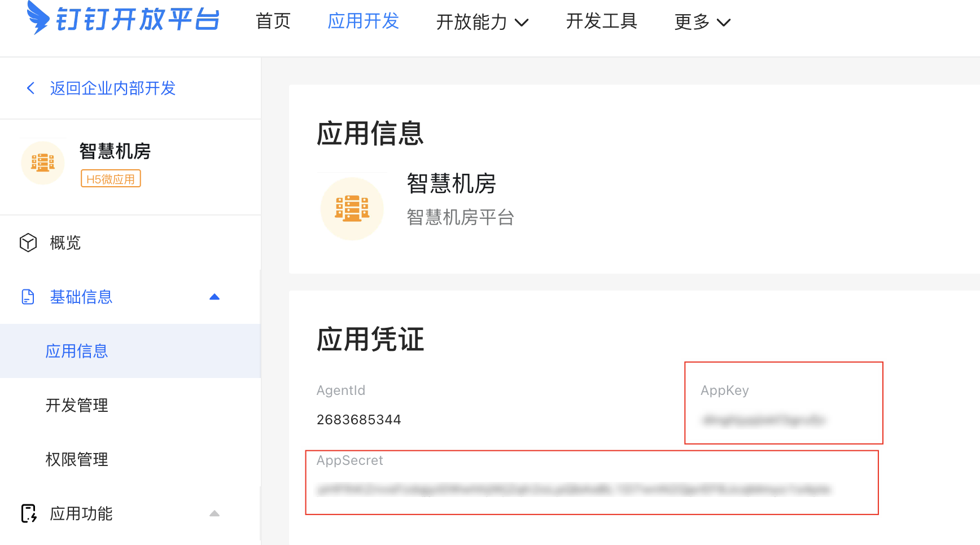Open 开发管理 in the sidebar
The width and height of the screenshot is (980, 545).
click(77, 405)
